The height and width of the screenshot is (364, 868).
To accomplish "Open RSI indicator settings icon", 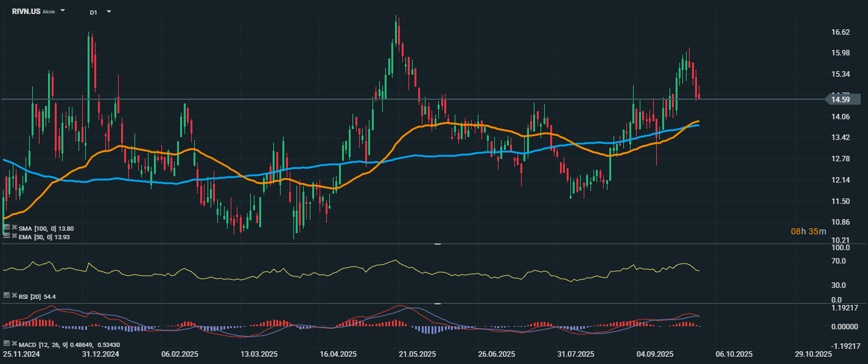I will (6, 295).
